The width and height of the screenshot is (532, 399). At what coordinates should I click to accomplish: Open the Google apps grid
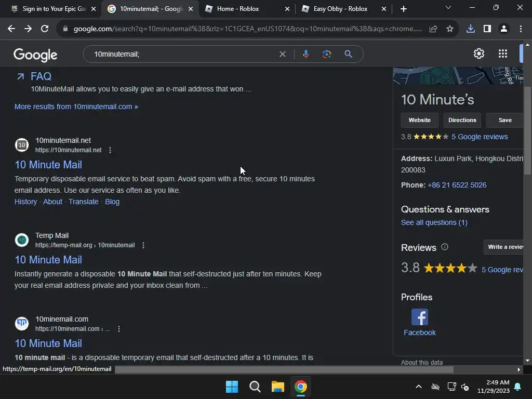click(x=503, y=54)
